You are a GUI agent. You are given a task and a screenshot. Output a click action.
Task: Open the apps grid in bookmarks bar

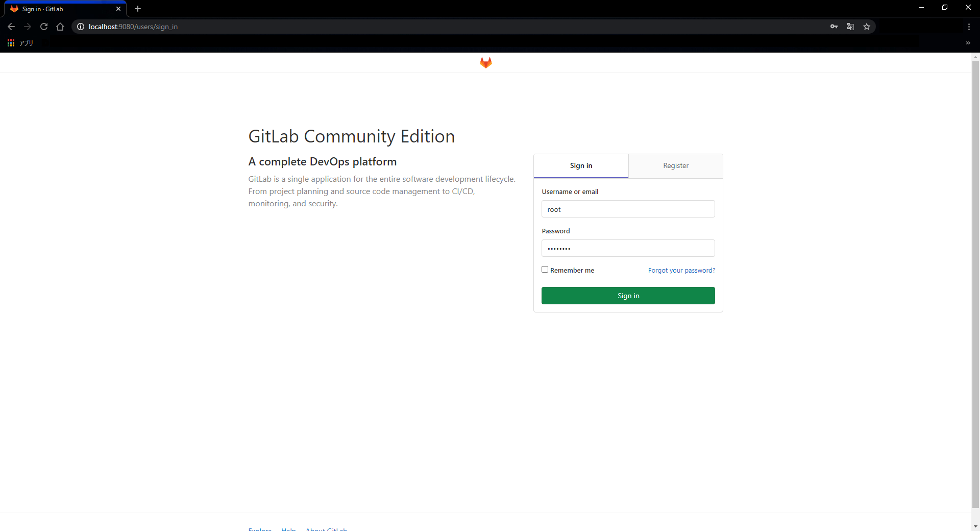[11, 43]
